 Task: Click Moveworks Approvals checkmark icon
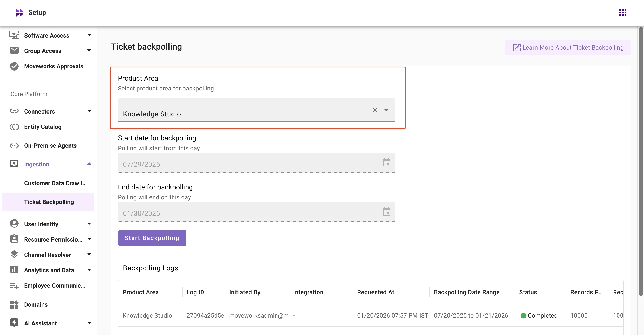[14, 66]
